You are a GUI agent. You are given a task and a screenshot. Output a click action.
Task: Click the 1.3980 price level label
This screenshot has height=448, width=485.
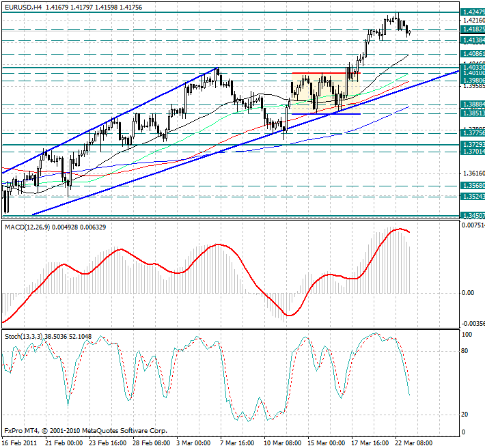tap(473, 80)
